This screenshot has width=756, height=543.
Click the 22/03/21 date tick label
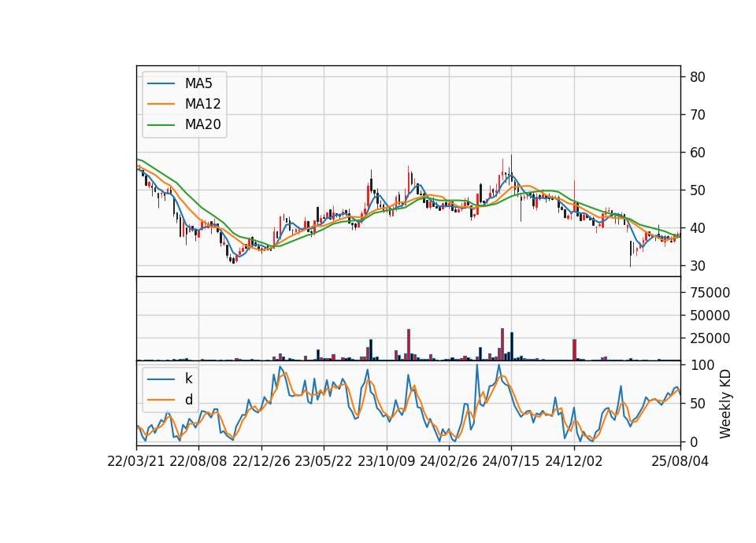click(x=136, y=461)
